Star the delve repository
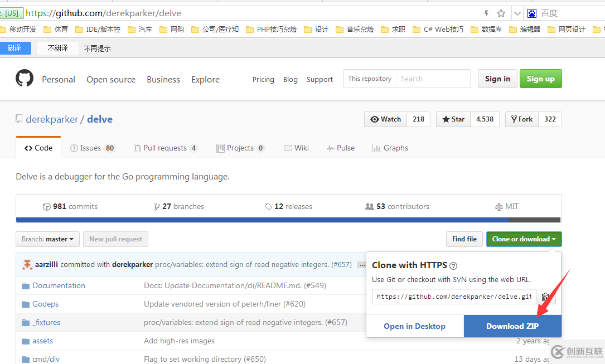This screenshot has width=605, height=364. coord(453,119)
